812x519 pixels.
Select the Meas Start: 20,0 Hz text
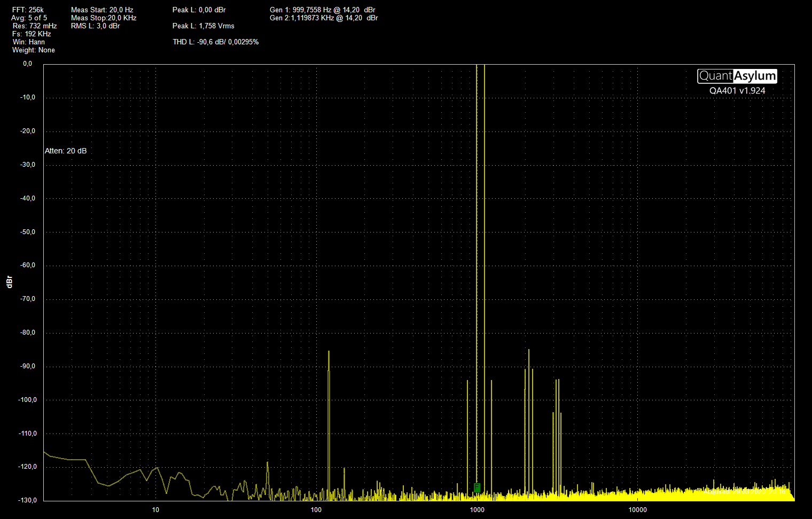coord(102,10)
